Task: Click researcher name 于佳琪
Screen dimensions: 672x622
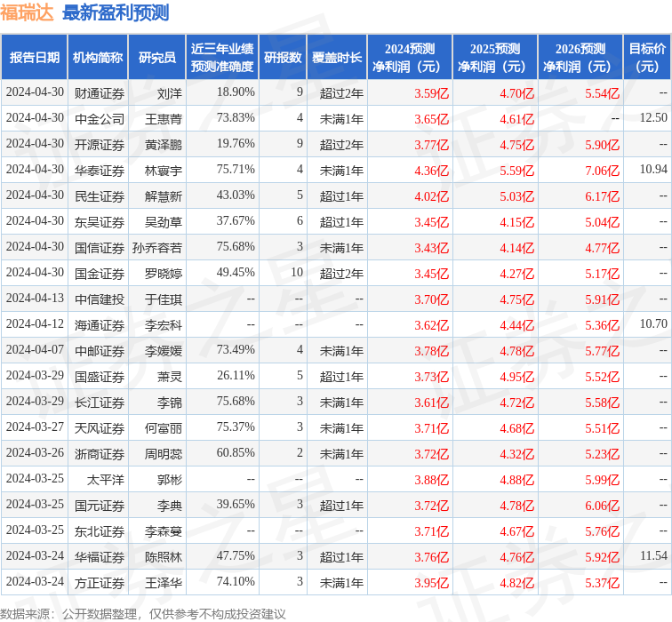Action: (x=164, y=299)
